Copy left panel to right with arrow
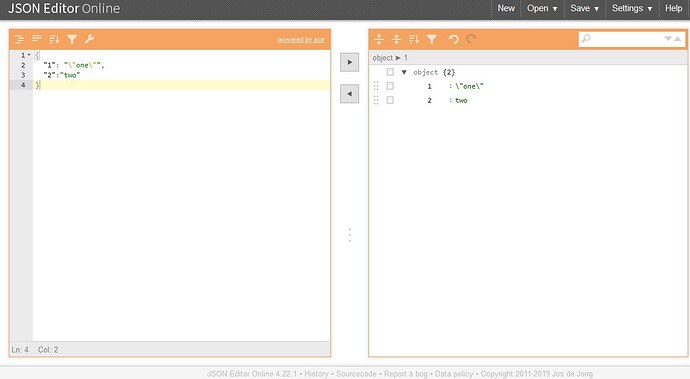 [349, 62]
